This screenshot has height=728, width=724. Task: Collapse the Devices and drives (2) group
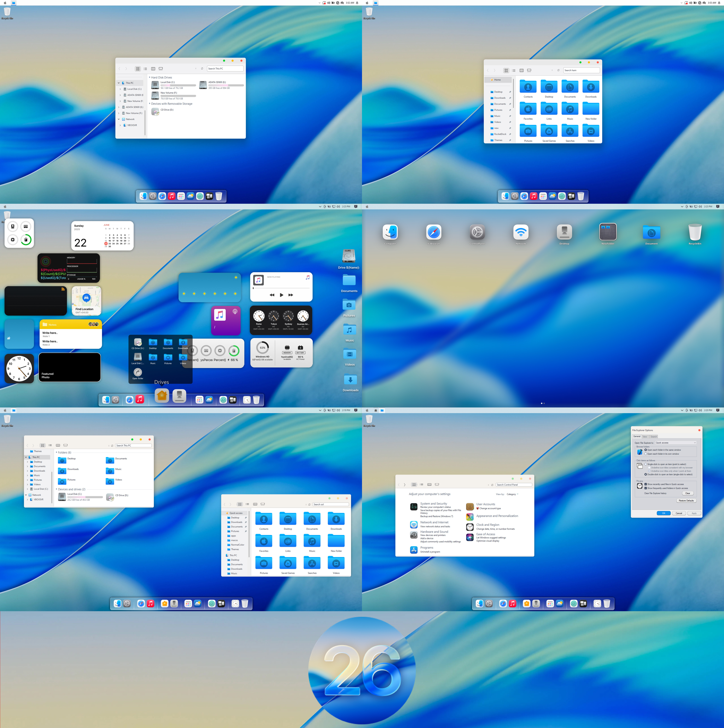pyautogui.click(x=57, y=489)
